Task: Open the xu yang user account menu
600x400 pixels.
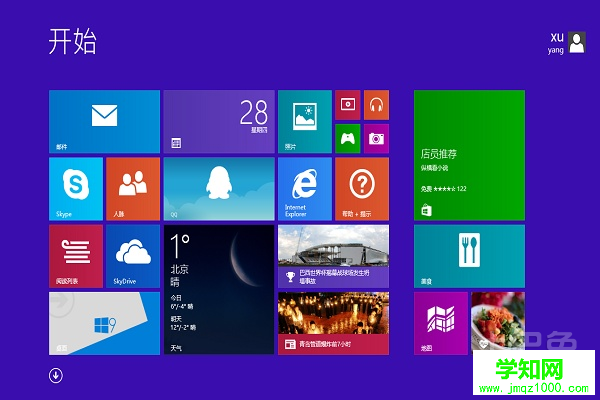Action: point(566,42)
